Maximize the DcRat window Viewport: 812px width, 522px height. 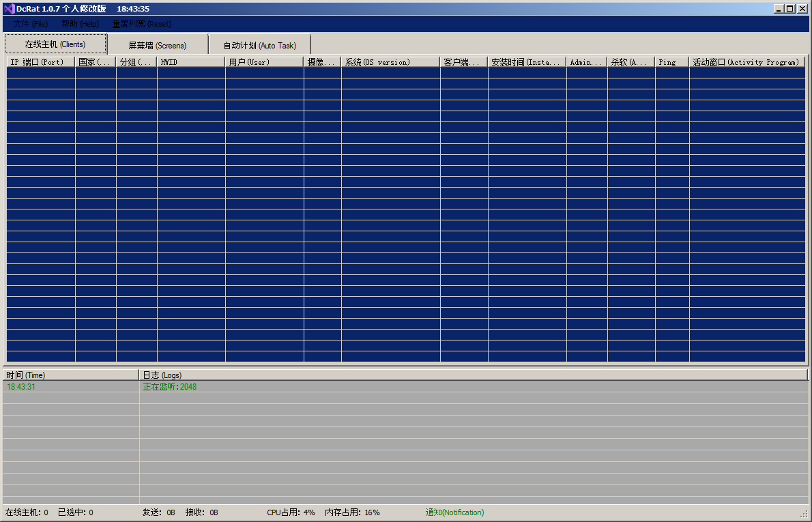tap(790, 9)
